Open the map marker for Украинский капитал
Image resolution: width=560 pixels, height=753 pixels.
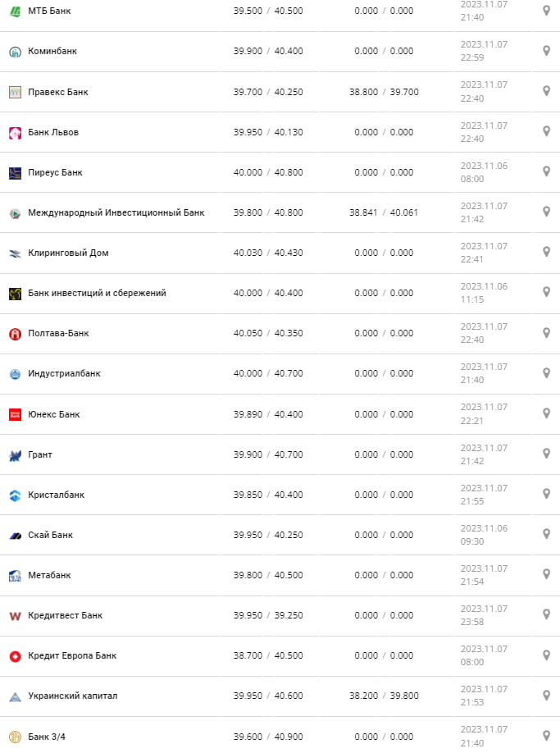coord(546,694)
